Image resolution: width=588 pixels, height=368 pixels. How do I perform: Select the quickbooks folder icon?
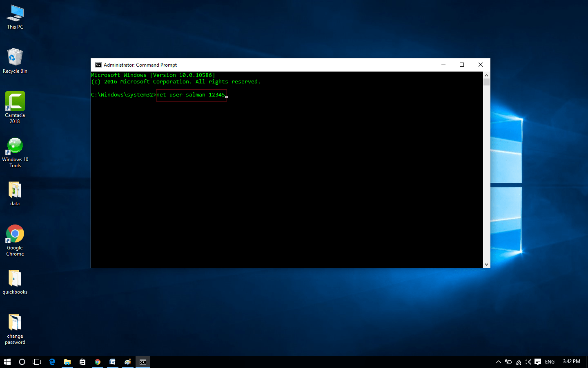pos(15,282)
